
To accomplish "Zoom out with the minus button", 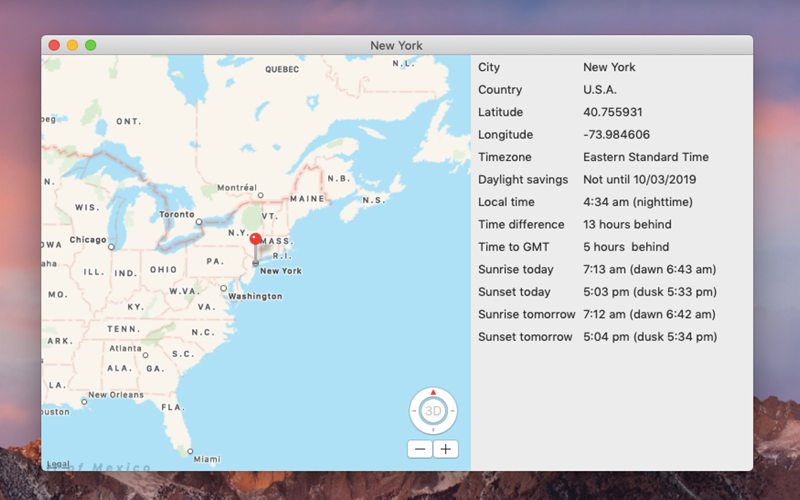I will pos(420,449).
